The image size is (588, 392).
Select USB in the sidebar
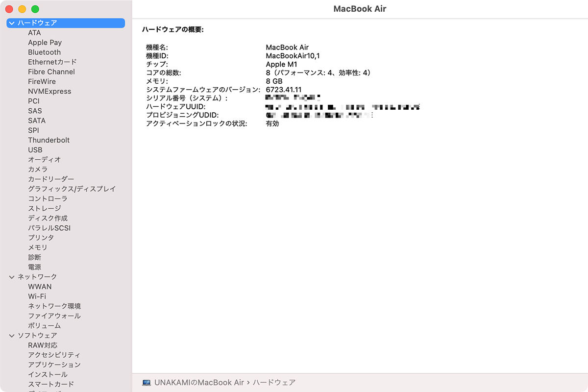tap(35, 150)
